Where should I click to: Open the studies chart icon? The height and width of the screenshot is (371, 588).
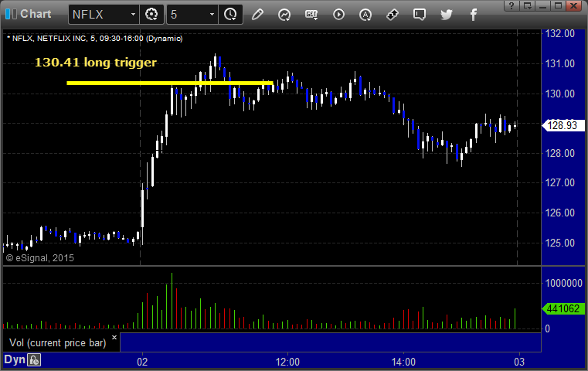pos(284,15)
